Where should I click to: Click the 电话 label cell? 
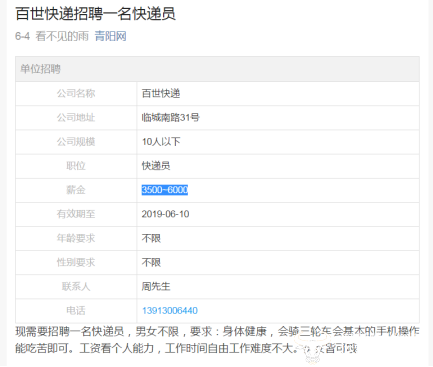pos(76,311)
